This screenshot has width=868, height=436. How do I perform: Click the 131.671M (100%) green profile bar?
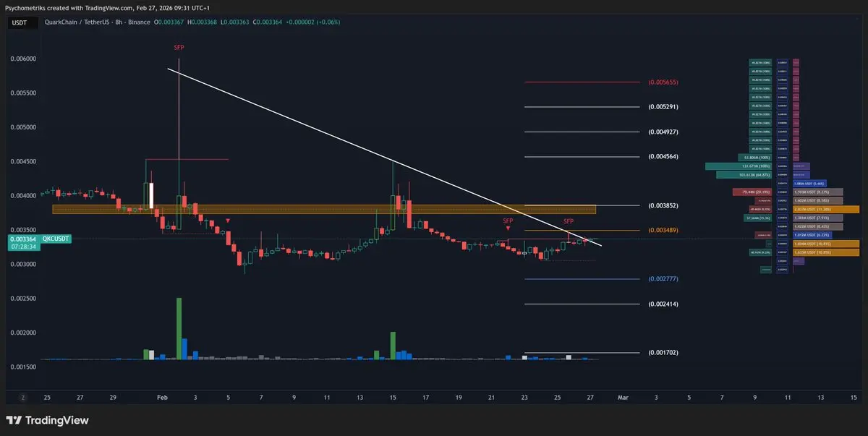(x=739, y=166)
